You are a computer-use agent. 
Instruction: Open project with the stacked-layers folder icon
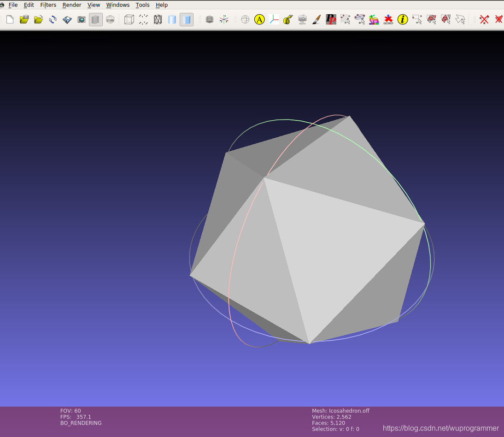24,20
